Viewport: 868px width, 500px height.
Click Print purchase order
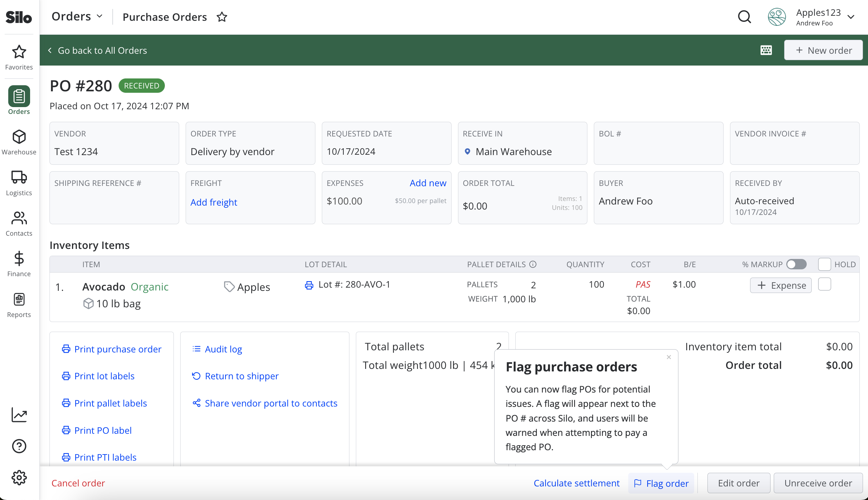(x=112, y=349)
